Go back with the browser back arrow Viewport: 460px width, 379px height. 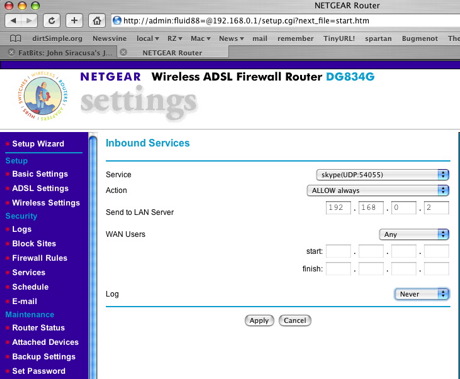tap(13, 21)
